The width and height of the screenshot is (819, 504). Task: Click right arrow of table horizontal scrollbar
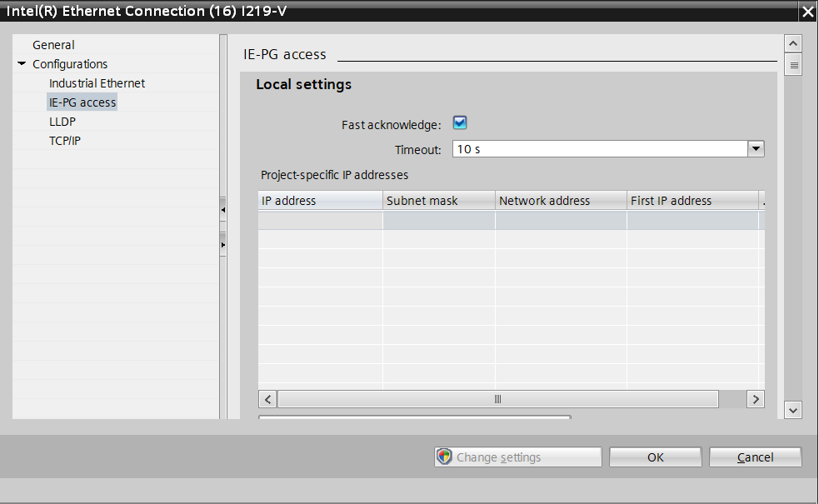tap(756, 400)
